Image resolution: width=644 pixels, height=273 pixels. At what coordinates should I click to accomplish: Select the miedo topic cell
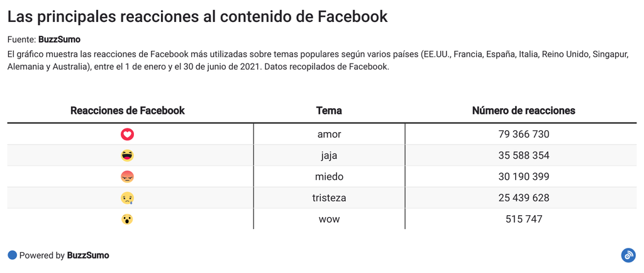point(329,177)
